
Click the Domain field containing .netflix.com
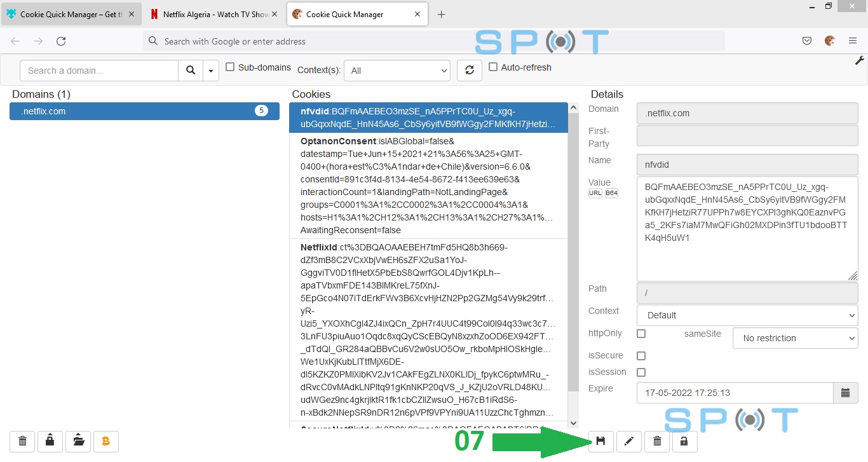(x=747, y=113)
